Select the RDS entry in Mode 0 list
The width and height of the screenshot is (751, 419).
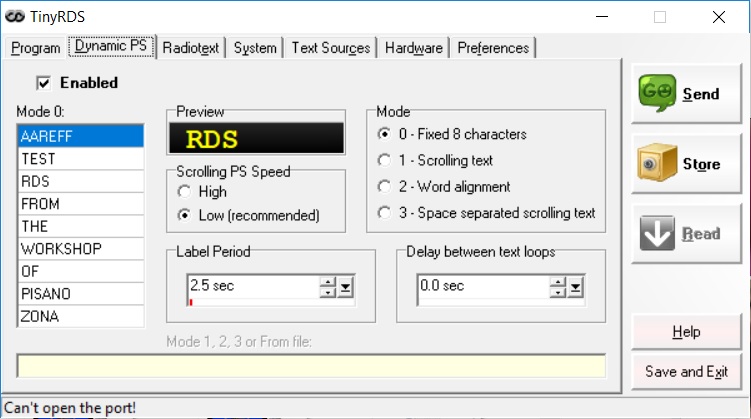click(80, 181)
